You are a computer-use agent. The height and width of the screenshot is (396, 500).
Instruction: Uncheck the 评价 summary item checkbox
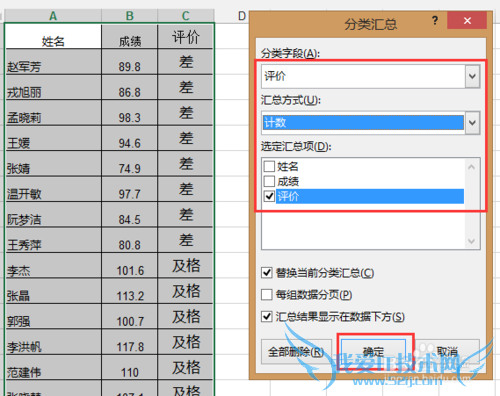coord(269,196)
